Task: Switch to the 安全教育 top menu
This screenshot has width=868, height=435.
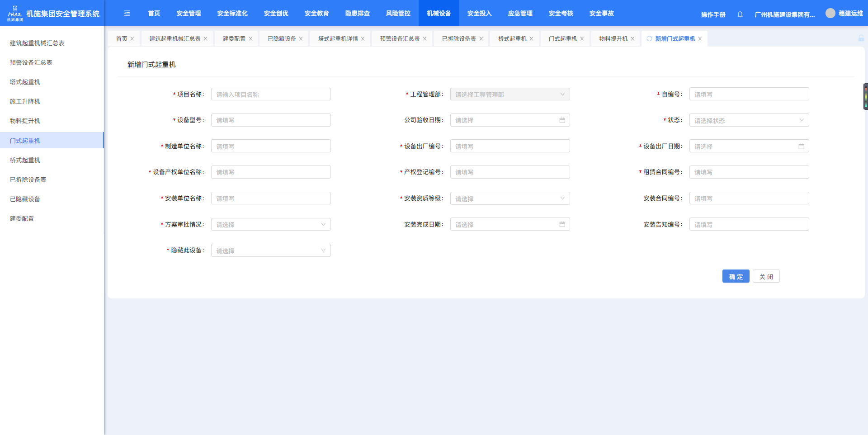Action: click(316, 14)
